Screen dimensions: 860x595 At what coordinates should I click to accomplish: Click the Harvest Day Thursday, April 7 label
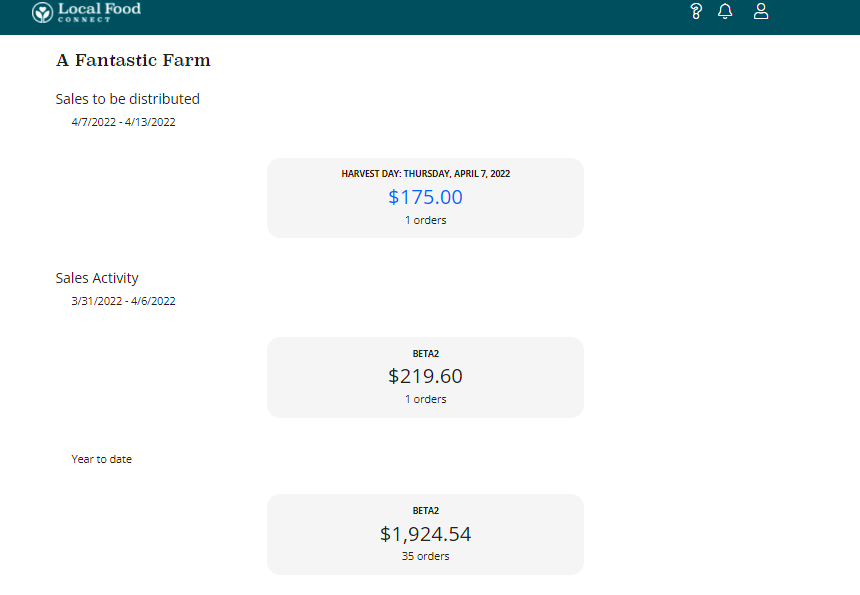coord(425,173)
